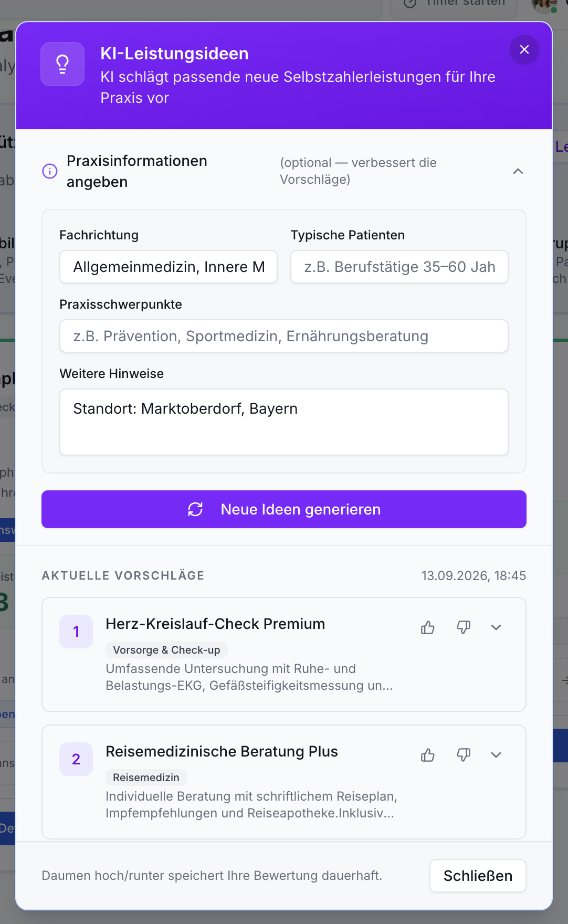Viewport: 568px width, 924px height.
Task: Thumbs down Herz-Kreislauf-Check Premium
Action: coord(464,627)
